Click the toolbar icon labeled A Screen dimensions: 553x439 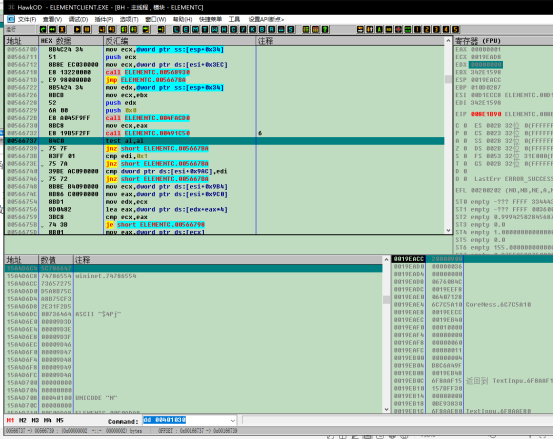tap(379, 30)
